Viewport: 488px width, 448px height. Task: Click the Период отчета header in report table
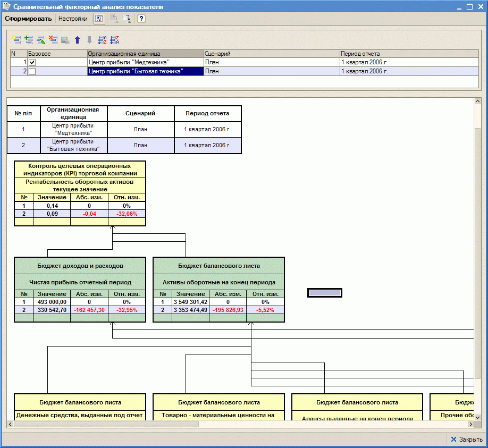[208, 114]
